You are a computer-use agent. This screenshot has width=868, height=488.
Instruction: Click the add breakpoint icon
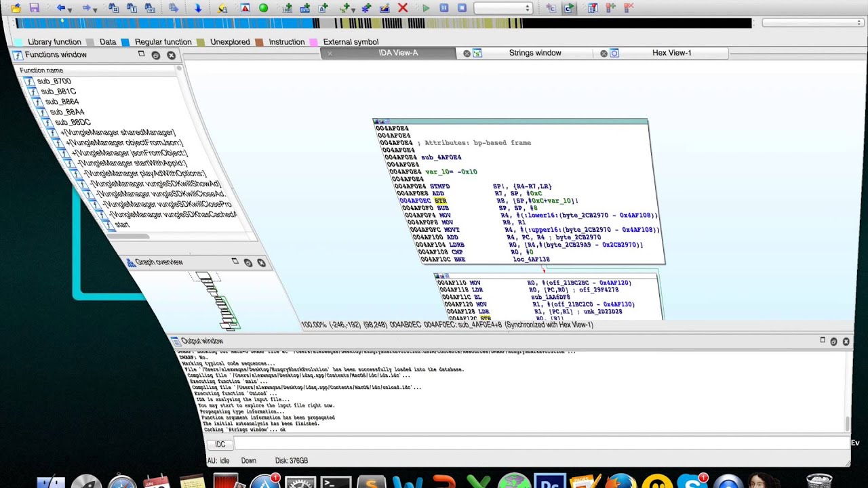pyautogui.click(x=610, y=8)
